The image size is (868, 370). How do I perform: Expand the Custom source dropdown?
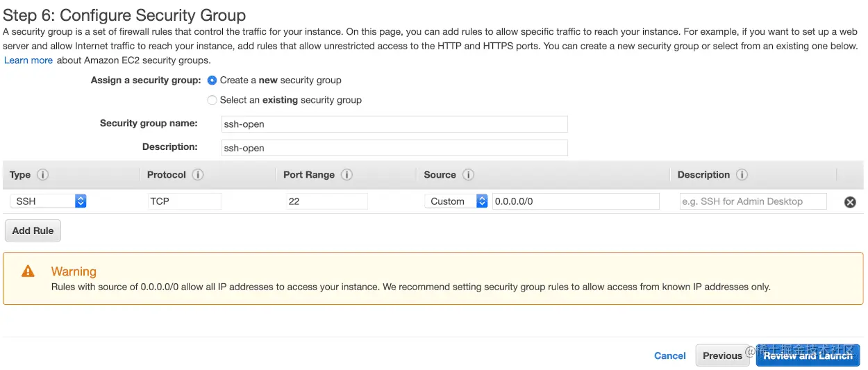[456, 201]
